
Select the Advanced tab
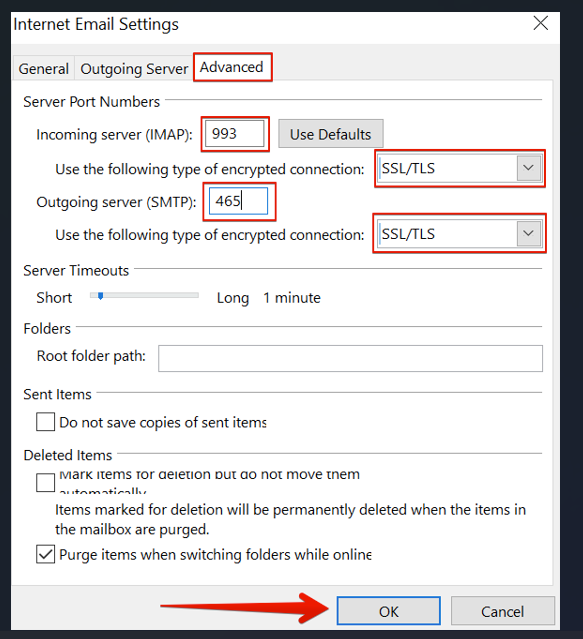(232, 67)
